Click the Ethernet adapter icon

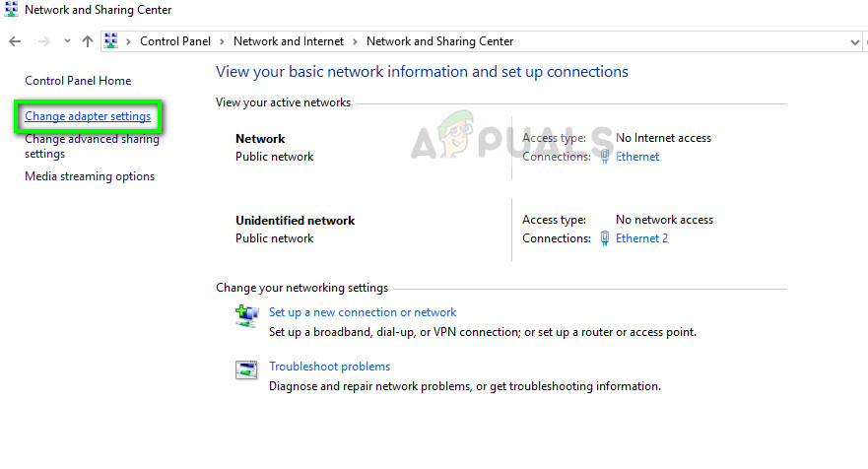click(x=605, y=157)
